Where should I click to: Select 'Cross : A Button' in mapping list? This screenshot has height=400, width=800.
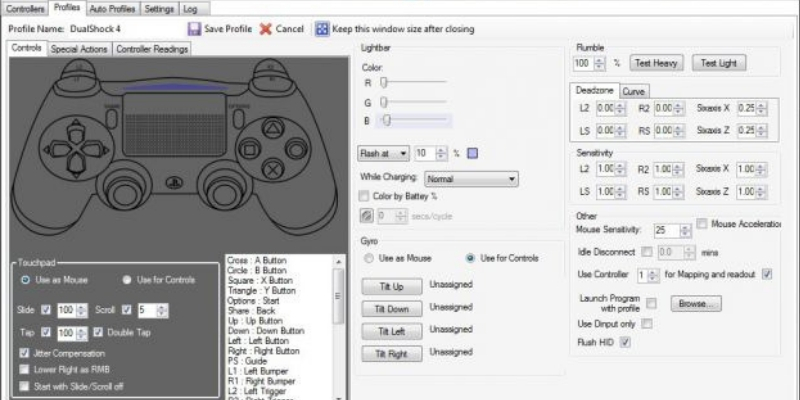257,260
